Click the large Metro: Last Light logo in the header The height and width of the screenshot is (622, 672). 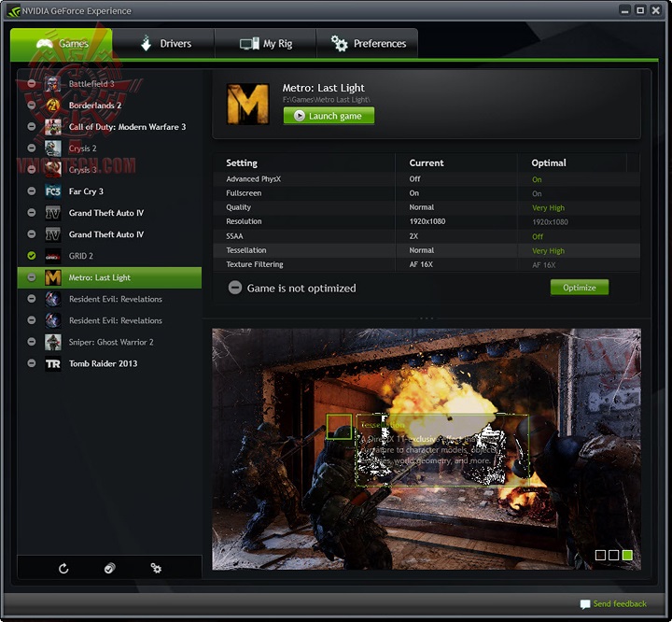(247, 104)
